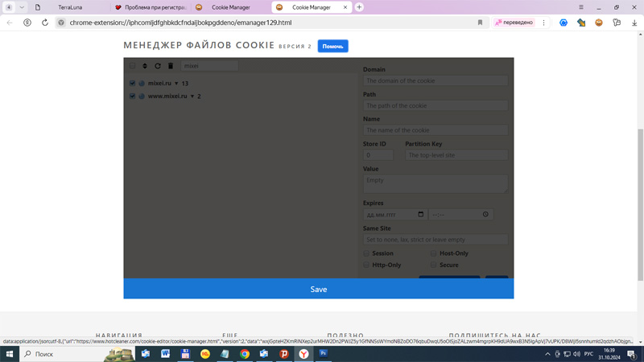The image size is (644, 362).
Task: Switch to the TerraLuna browser tab
Action: 70,7
